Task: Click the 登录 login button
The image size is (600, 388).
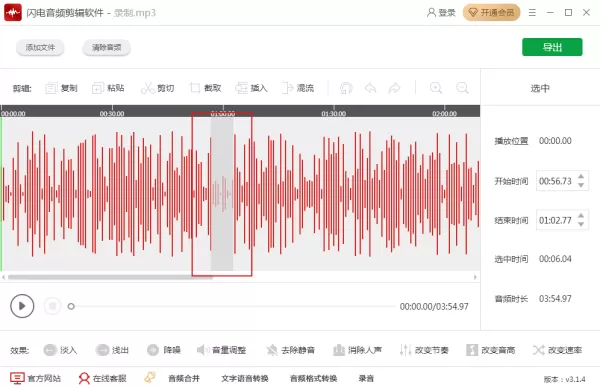Action: pos(441,13)
